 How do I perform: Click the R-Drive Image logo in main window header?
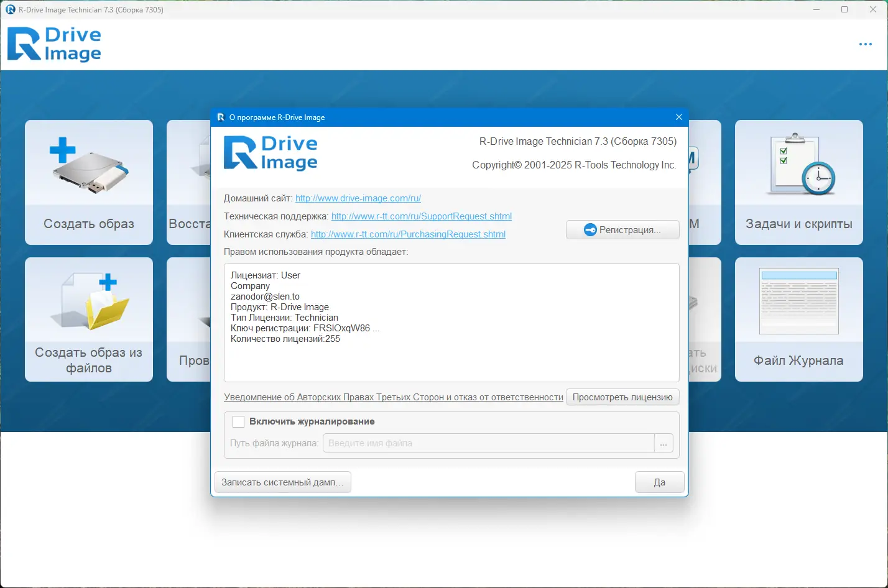(54, 44)
